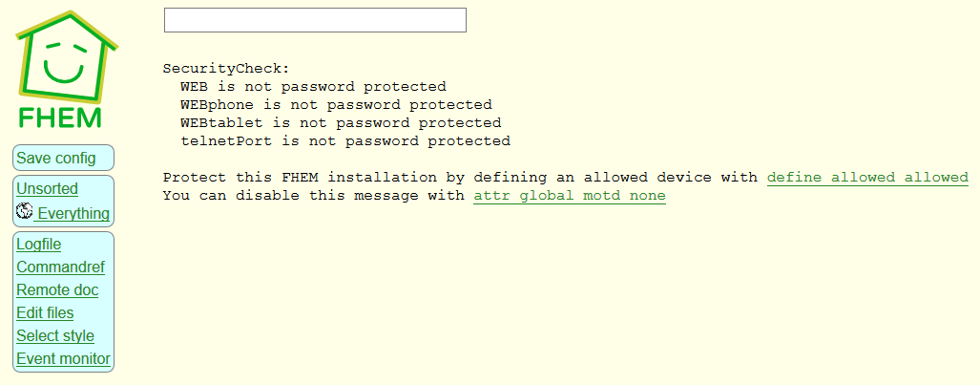Click the 'WEB is not password protected' line
The image size is (980, 385).
(x=313, y=86)
